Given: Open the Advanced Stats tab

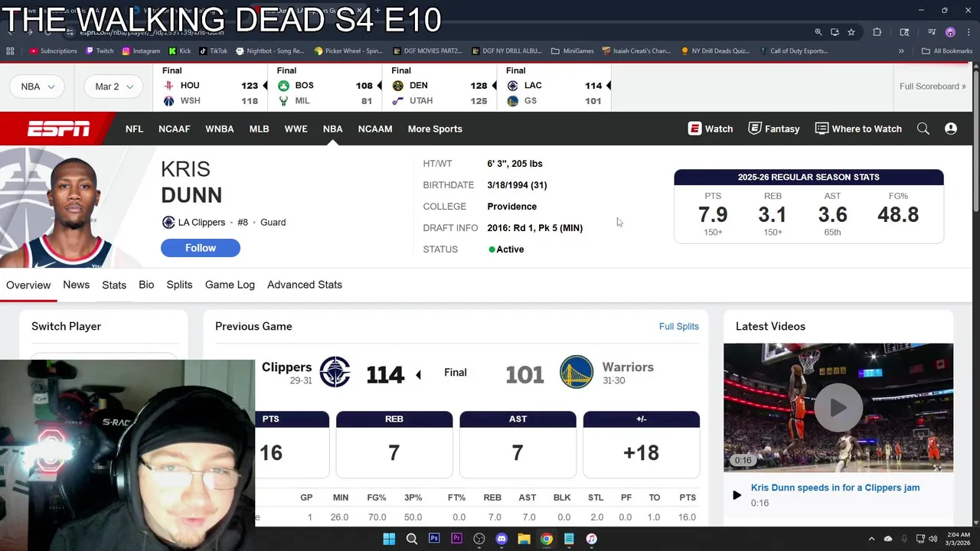Looking at the screenshot, I should coord(305,285).
